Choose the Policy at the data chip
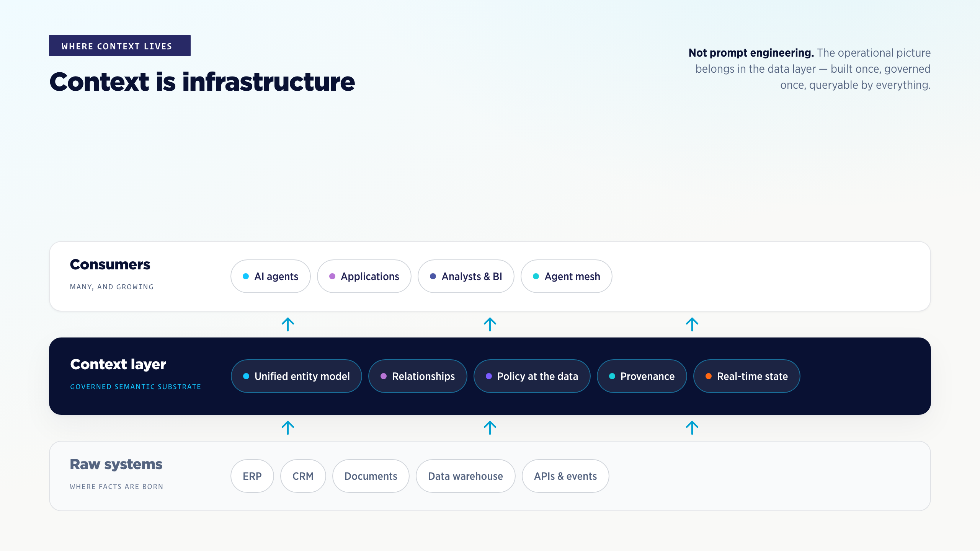 [x=532, y=376]
